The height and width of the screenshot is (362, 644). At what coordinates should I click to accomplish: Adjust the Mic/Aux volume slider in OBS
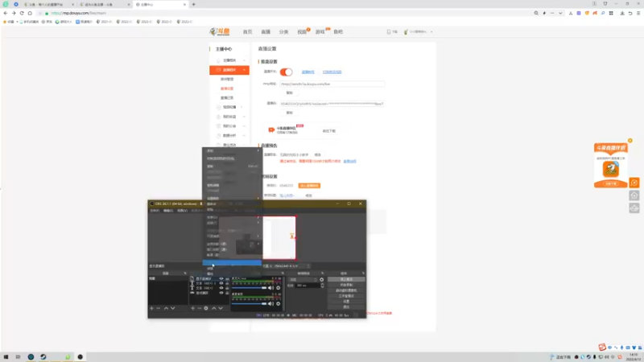[249, 288]
